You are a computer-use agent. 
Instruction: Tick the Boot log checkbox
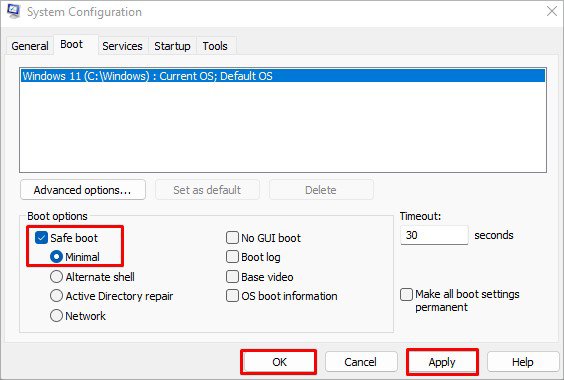(x=232, y=257)
